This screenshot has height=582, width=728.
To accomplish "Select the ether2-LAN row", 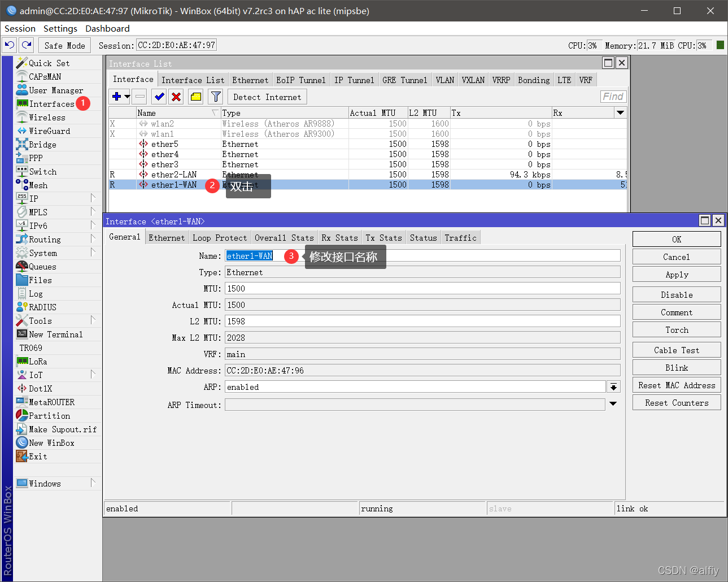I will 368,174.
